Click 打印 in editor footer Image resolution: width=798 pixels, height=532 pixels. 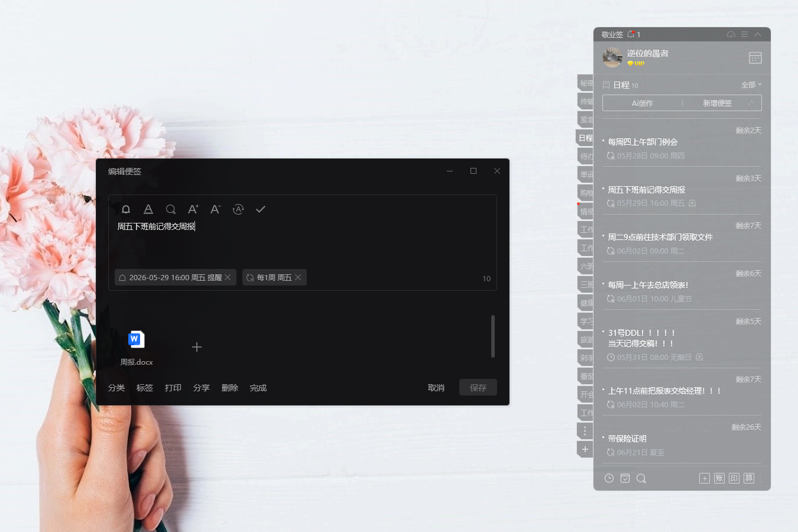point(173,388)
